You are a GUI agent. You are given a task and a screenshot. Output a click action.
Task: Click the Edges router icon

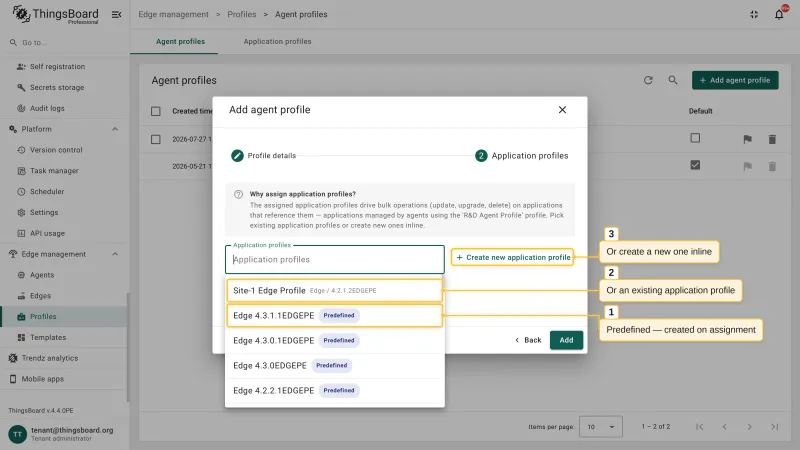pyautogui.click(x=21, y=296)
